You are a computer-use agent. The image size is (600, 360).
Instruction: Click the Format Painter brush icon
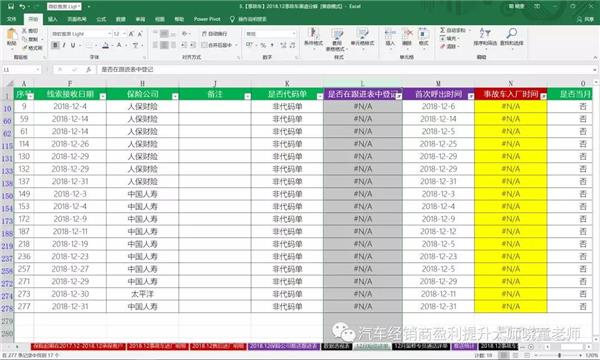(x=24, y=48)
